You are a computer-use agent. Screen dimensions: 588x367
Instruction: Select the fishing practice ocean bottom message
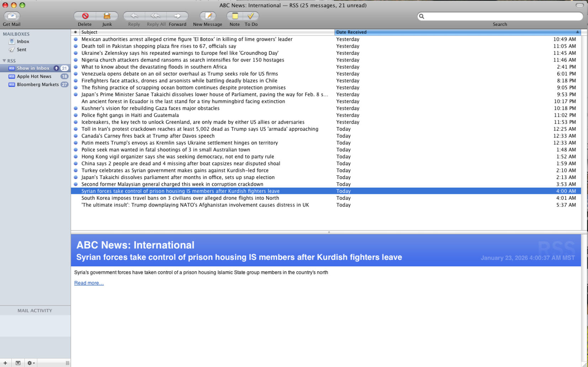coord(326,88)
